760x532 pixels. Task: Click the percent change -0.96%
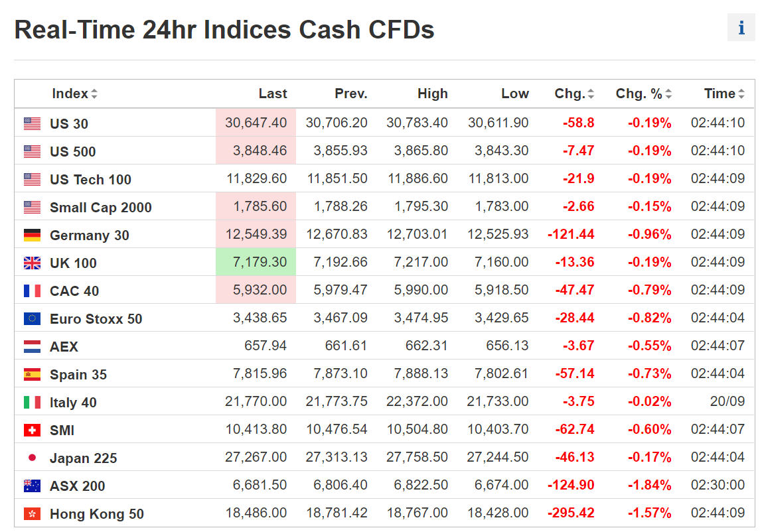[x=650, y=234]
